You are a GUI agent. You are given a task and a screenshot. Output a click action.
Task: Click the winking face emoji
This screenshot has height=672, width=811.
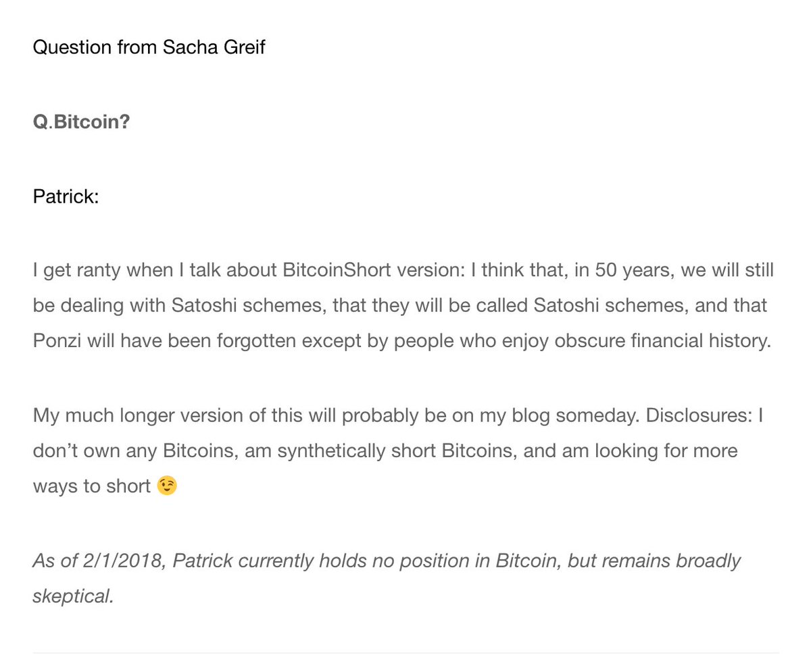click(x=167, y=486)
